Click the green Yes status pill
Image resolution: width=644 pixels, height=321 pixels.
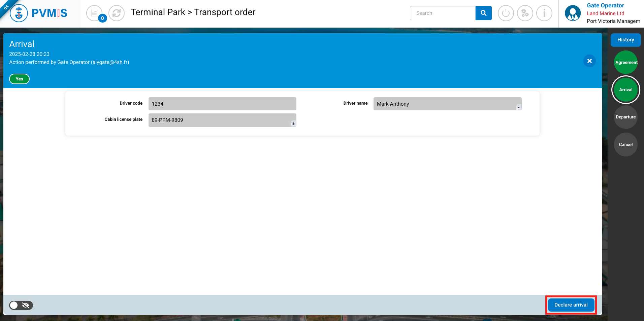point(19,79)
